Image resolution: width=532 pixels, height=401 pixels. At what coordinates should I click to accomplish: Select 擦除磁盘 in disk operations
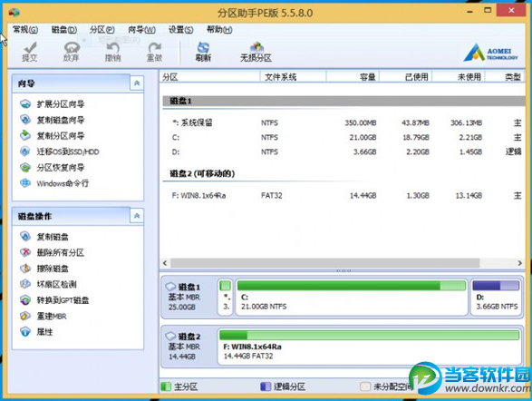point(53,269)
